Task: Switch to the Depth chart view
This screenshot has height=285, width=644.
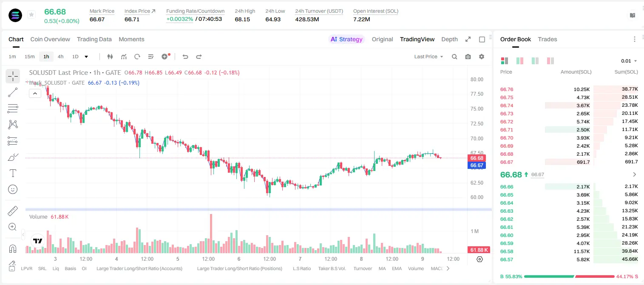Action: (x=449, y=39)
